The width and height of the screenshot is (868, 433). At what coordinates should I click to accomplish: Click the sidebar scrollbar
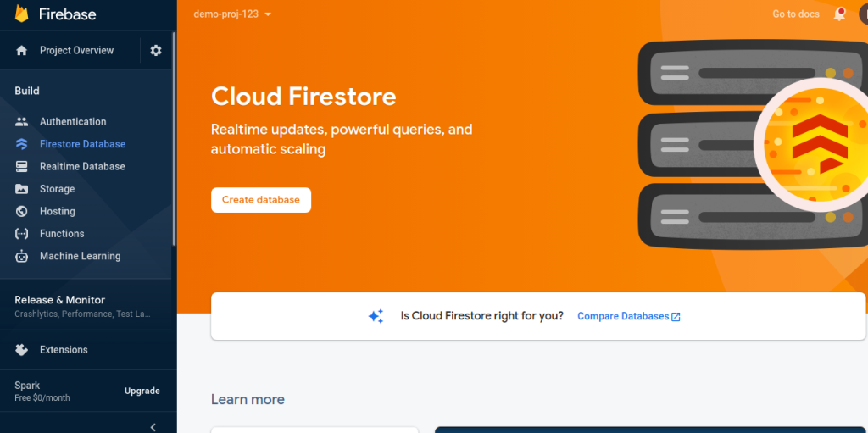174,138
